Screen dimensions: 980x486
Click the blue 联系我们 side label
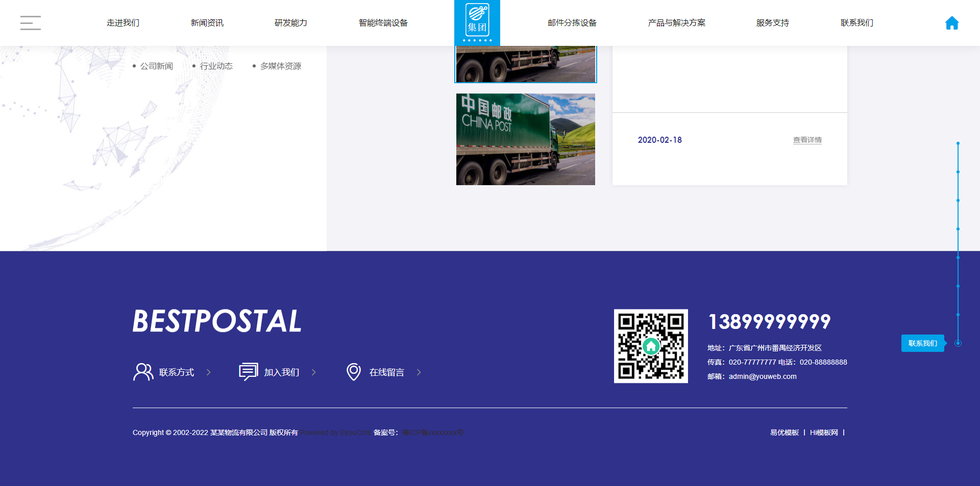point(923,343)
